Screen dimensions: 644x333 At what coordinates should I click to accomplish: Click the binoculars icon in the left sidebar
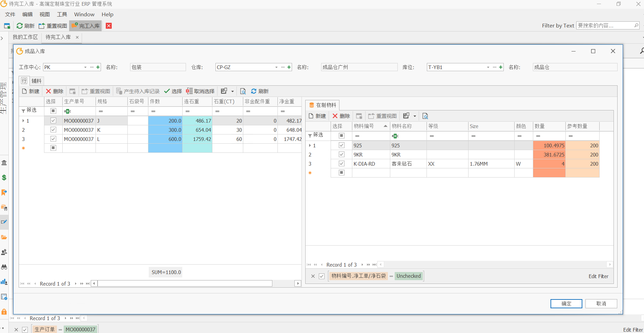click(x=4, y=267)
